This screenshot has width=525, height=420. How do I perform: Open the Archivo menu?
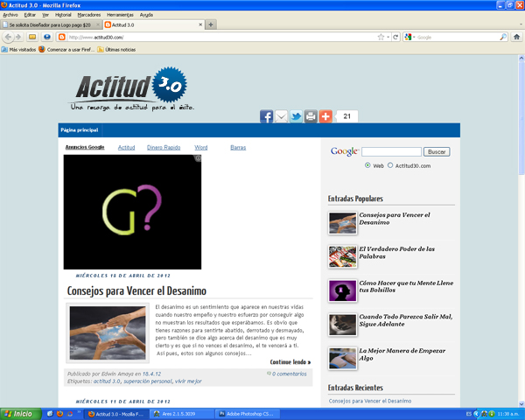[10, 15]
